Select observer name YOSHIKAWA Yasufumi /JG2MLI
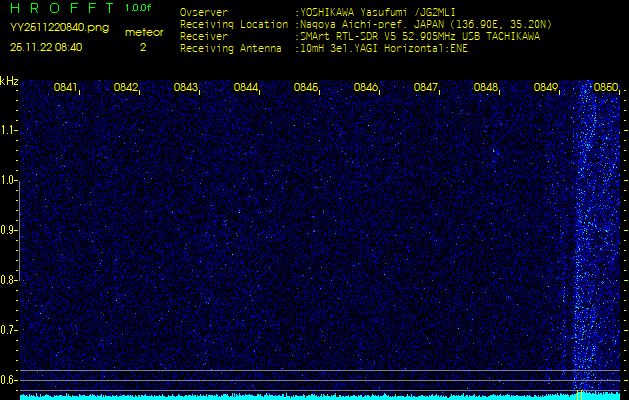 [x=378, y=12]
